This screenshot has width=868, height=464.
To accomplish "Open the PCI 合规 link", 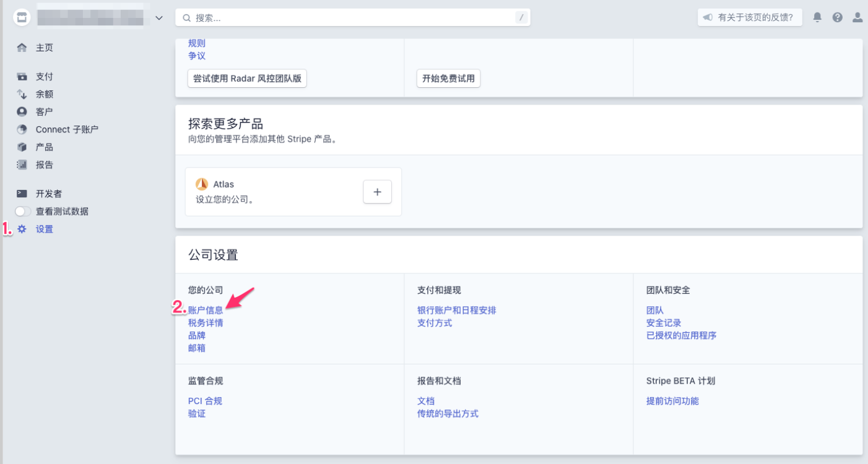I will coord(205,401).
